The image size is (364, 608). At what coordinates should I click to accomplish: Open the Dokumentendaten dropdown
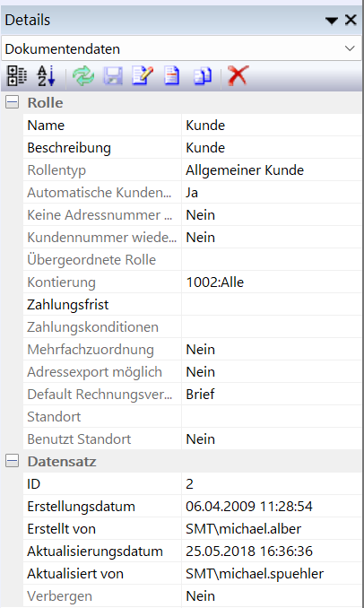click(x=181, y=48)
